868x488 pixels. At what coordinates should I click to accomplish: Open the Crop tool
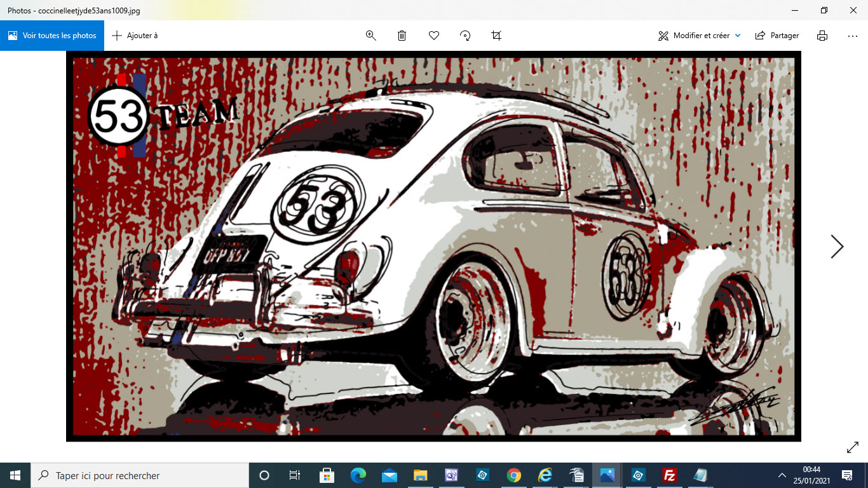497,36
